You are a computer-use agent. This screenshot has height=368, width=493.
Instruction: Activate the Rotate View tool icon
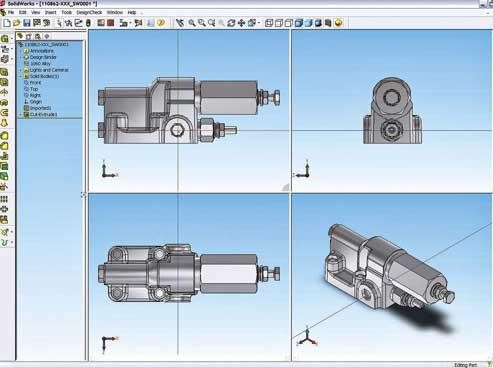click(x=231, y=23)
